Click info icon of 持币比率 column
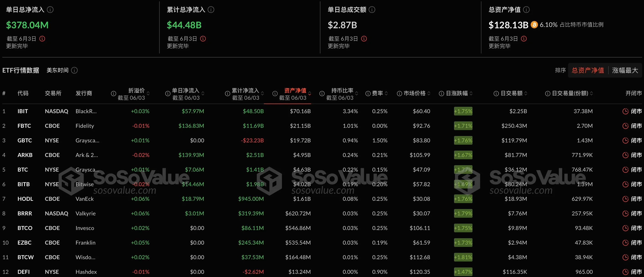 tap(322, 94)
